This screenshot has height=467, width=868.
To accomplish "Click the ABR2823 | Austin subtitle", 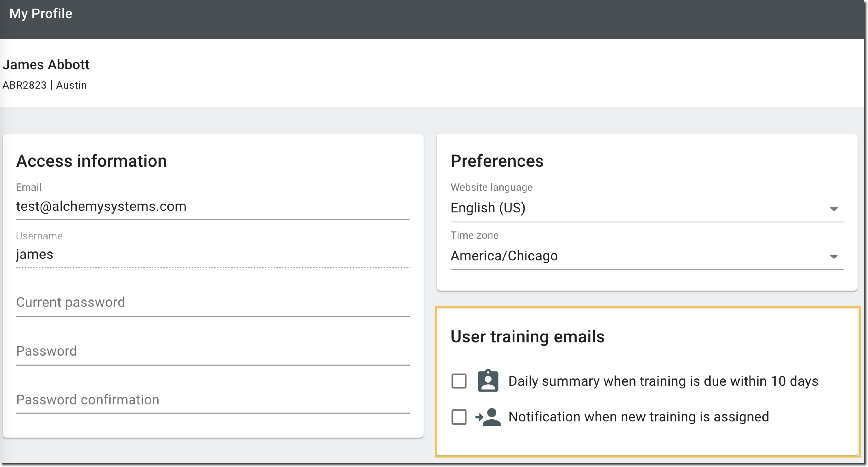I will [x=44, y=85].
